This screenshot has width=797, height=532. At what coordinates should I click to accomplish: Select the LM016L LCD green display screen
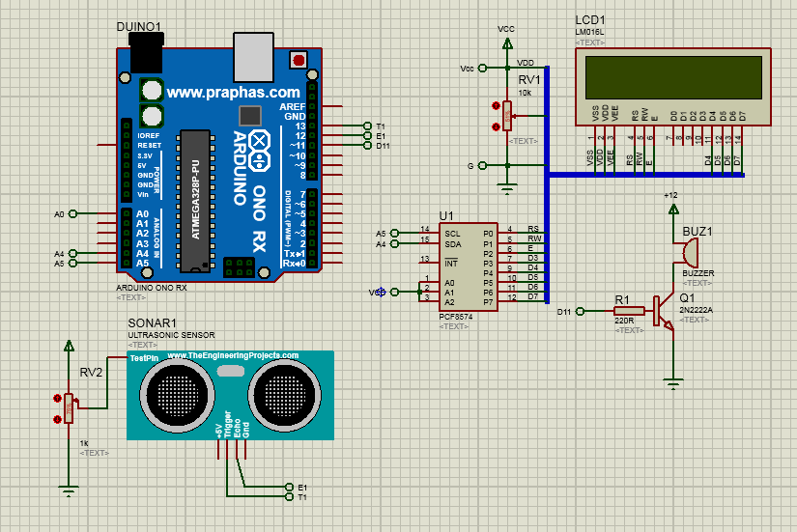coord(673,77)
